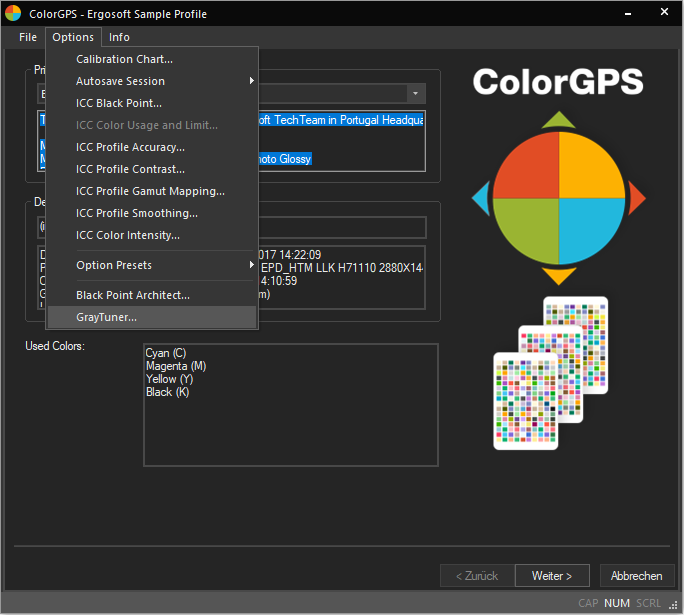The image size is (684, 615).
Task: Choose ICC Profile Smoothing... entry
Action: click(152, 213)
